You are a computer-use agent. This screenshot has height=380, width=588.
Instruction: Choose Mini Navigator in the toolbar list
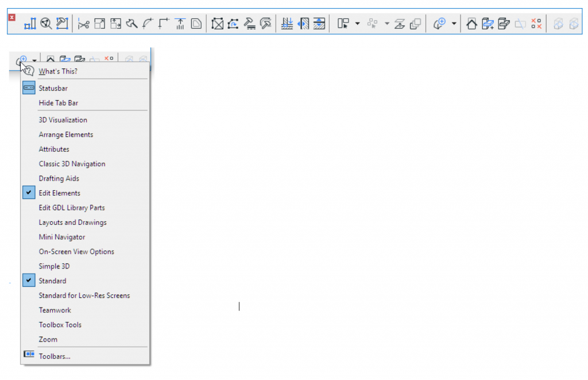pyautogui.click(x=61, y=237)
